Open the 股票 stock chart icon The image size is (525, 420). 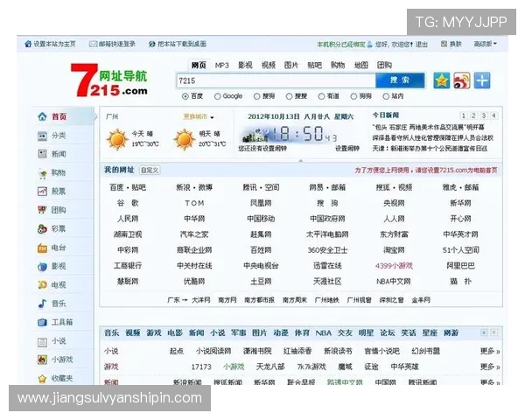42,192
